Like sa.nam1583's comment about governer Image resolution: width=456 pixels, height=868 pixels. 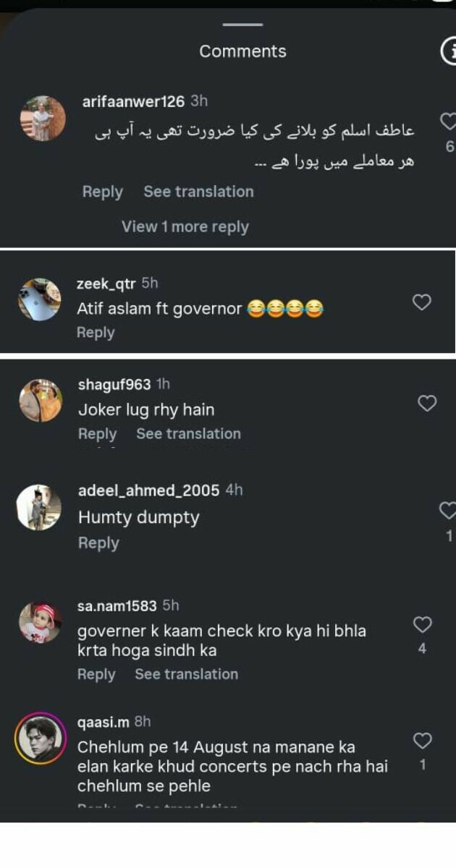tap(422, 624)
